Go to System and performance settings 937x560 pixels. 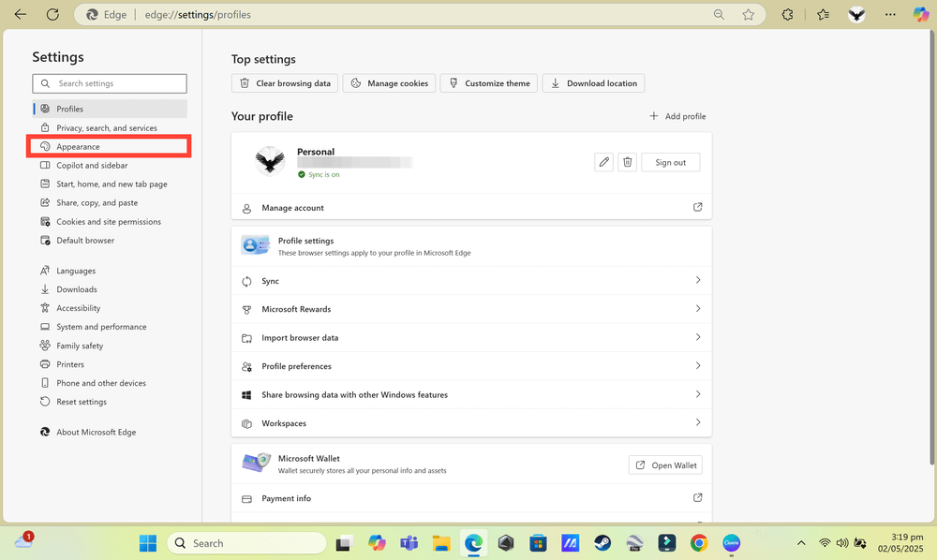click(110, 327)
